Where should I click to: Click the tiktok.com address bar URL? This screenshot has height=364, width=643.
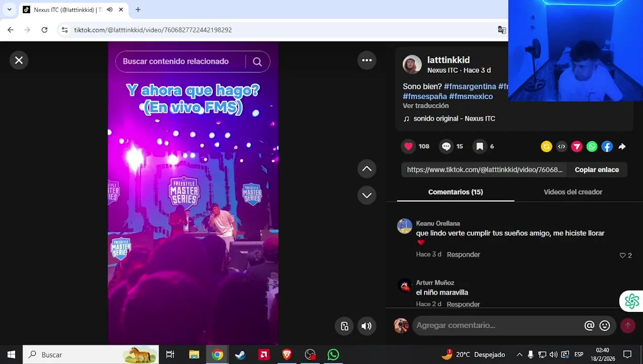[x=153, y=30]
